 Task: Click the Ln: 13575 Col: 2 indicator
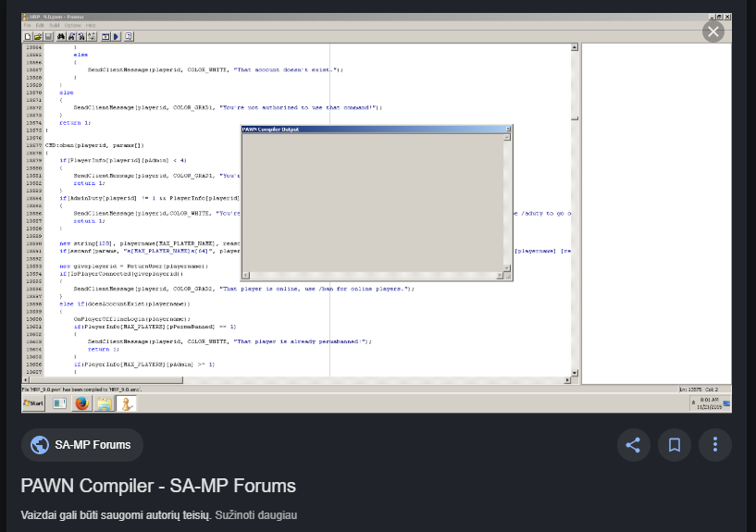click(700, 390)
